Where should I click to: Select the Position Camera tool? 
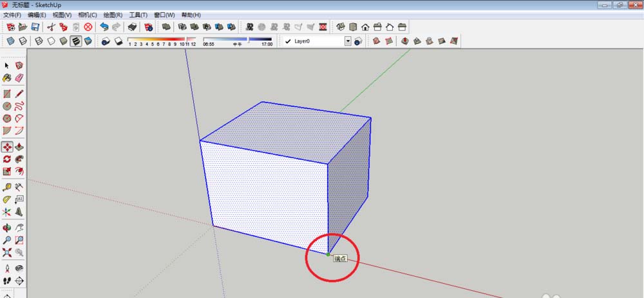[x=7, y=268]
